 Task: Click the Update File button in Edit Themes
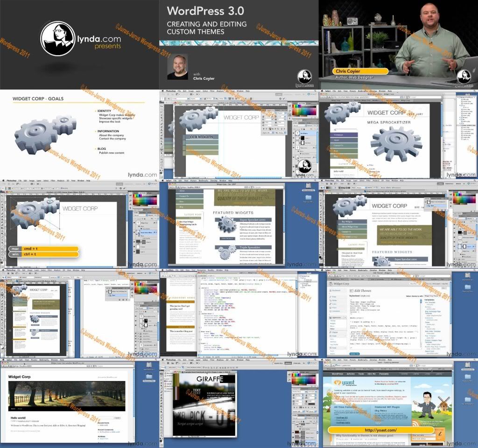pyautogui.click(x=355, y=354)
